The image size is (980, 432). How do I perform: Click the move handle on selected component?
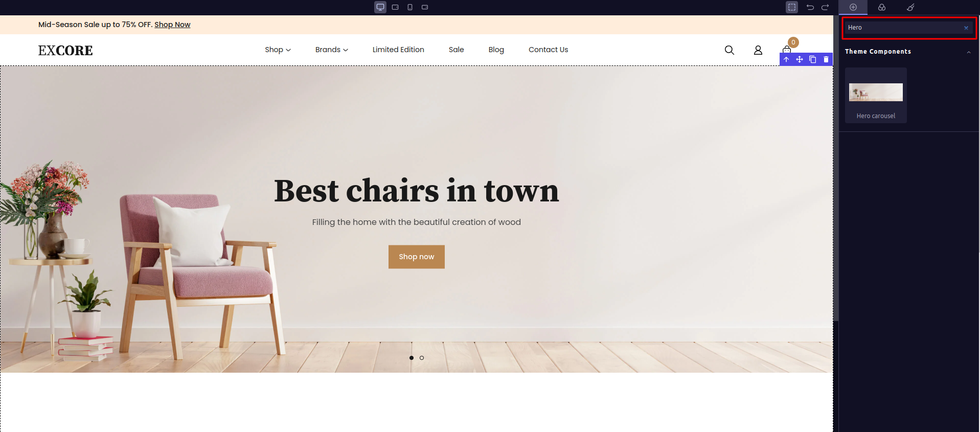(x=800, y=59)
